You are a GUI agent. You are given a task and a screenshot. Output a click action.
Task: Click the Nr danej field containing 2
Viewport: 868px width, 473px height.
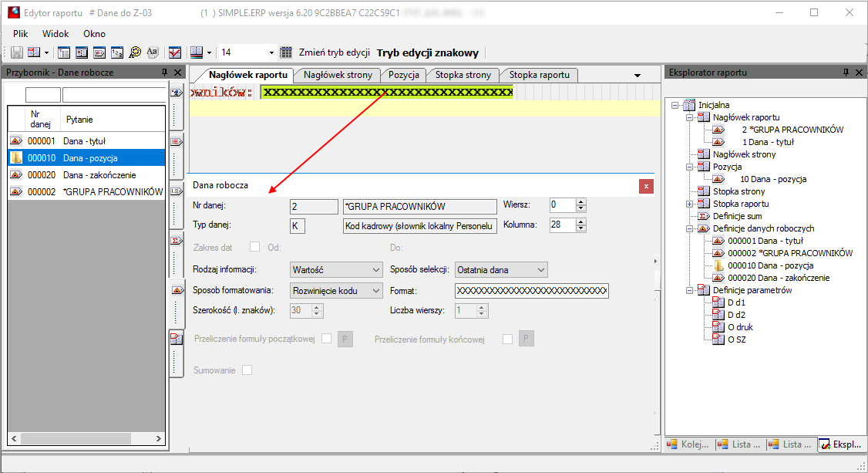pos(314,207)
